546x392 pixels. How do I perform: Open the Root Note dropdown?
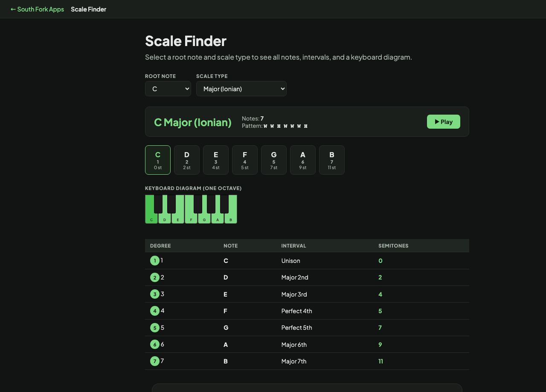pyautogui.click(x=168, y=89)
